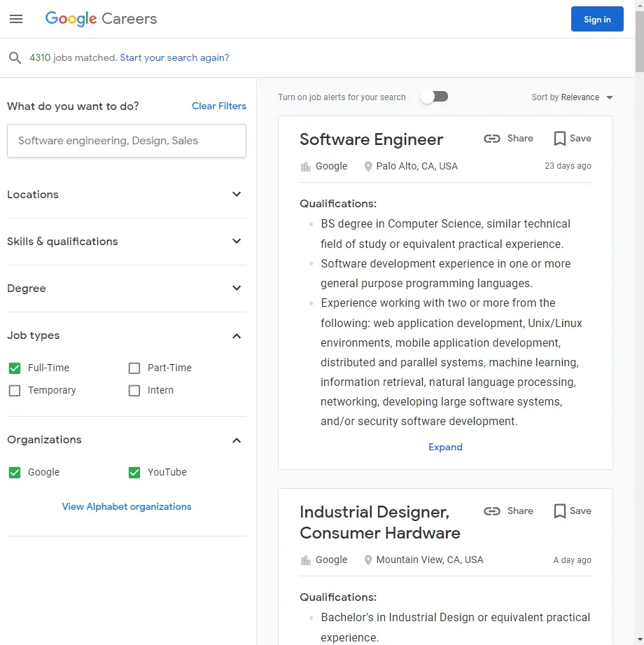Viewport: 644px width, 645px height.
Task: Click Save text on Industrial Designer card
Action: [x=580, y=511]
